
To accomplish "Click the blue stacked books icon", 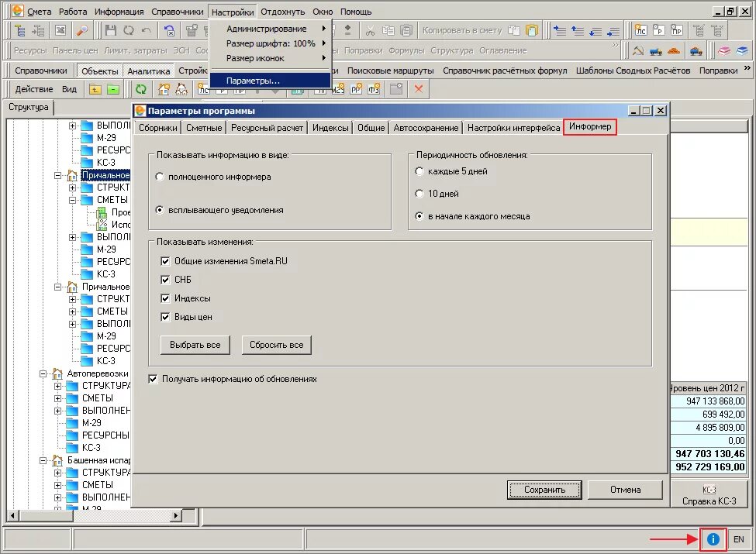I will click(x=742, y=50).
